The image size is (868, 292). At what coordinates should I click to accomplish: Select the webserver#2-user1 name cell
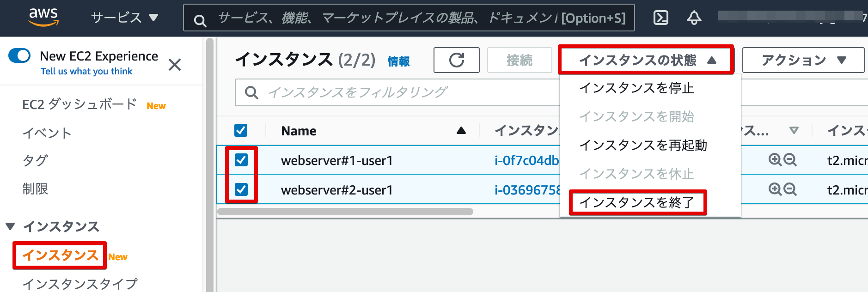click(x=336, y=190)
